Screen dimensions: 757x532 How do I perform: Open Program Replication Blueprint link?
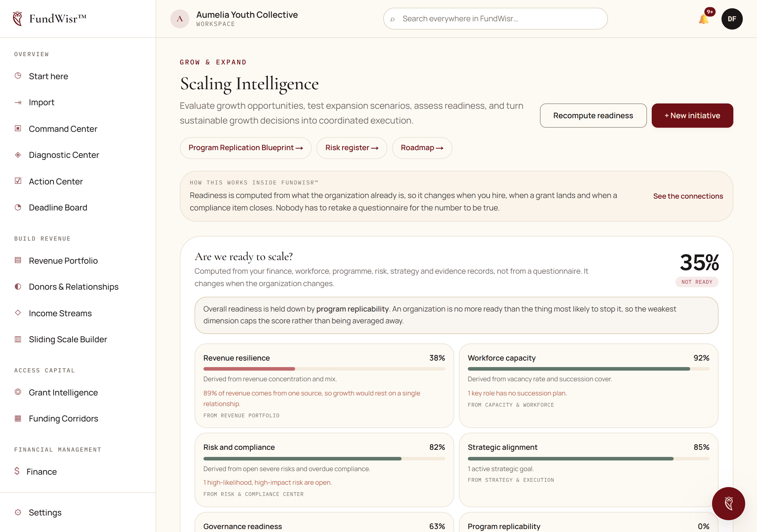pos(246,148)
